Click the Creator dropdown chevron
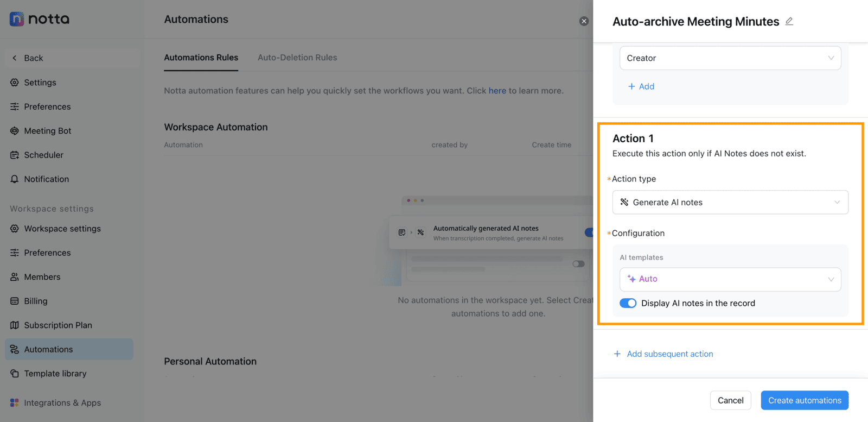This screenshot has height=422, width=868. coord(831,58)
